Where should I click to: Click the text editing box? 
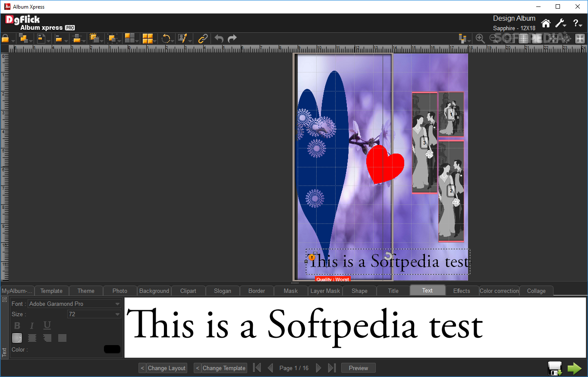tap(355, 327)
